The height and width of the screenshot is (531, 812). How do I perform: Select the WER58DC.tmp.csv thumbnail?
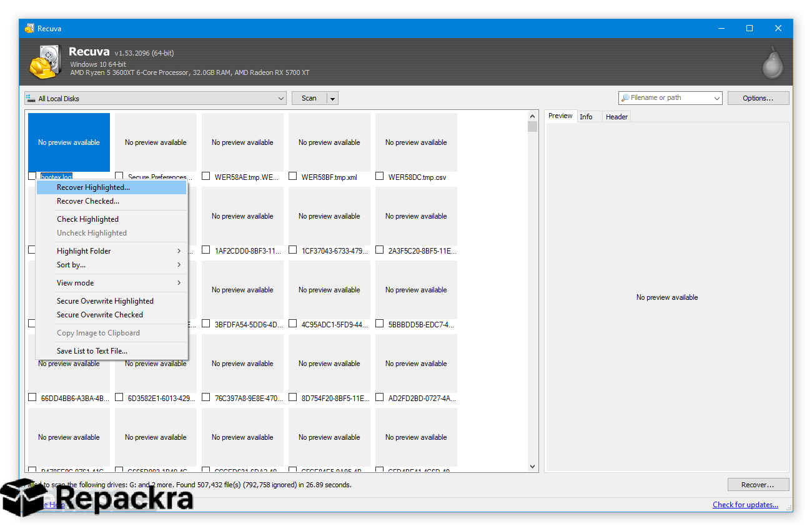pyautogui.click(x=416, y=142)
